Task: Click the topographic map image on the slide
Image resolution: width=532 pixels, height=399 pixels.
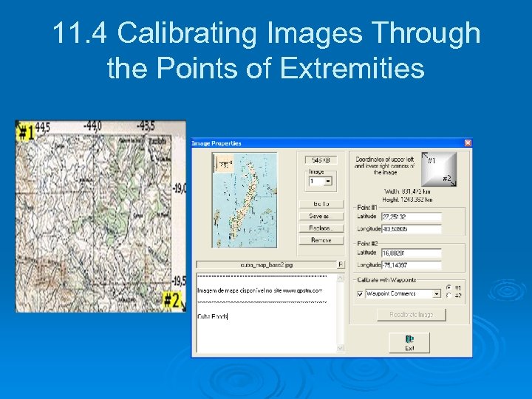Action: point(100,216)
